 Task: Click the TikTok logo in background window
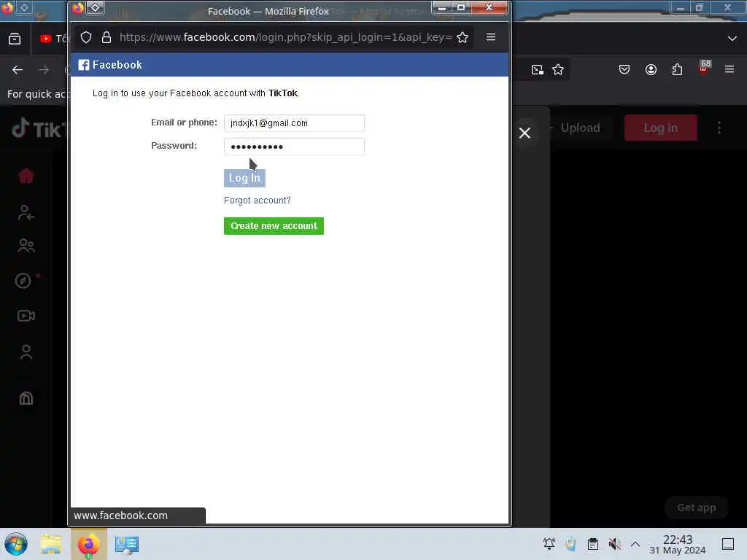click(x=39, y=128)
